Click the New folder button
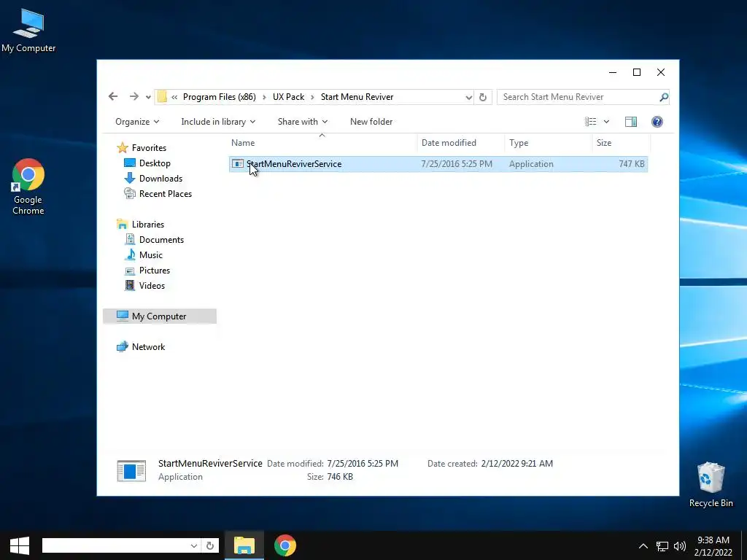 pos(371,122)
